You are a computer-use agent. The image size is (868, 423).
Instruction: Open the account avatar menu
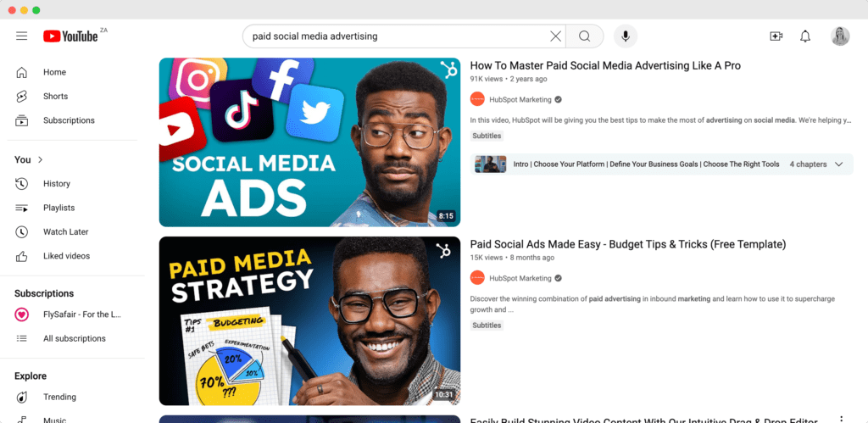click(x=840, y=36)
